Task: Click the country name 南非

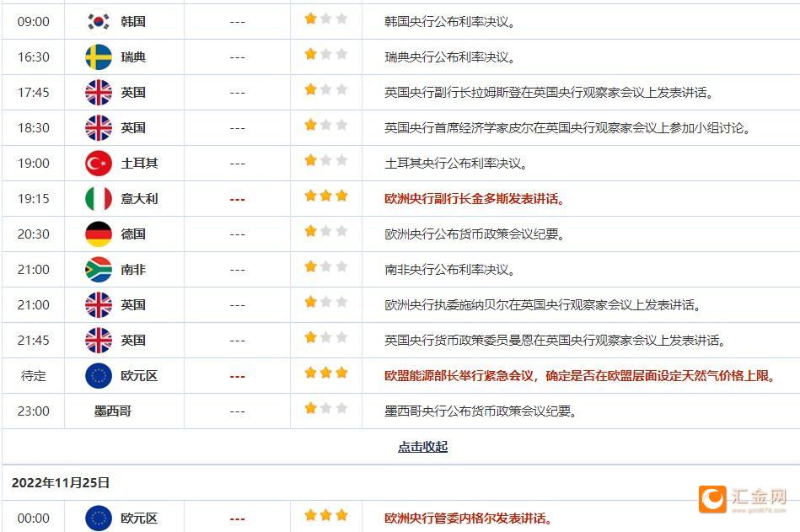Action: pos(133,269)
